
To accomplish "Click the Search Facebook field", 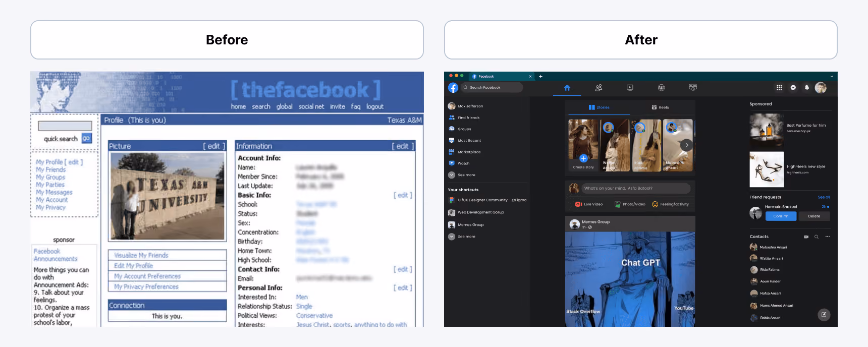I will pos(492,88).
